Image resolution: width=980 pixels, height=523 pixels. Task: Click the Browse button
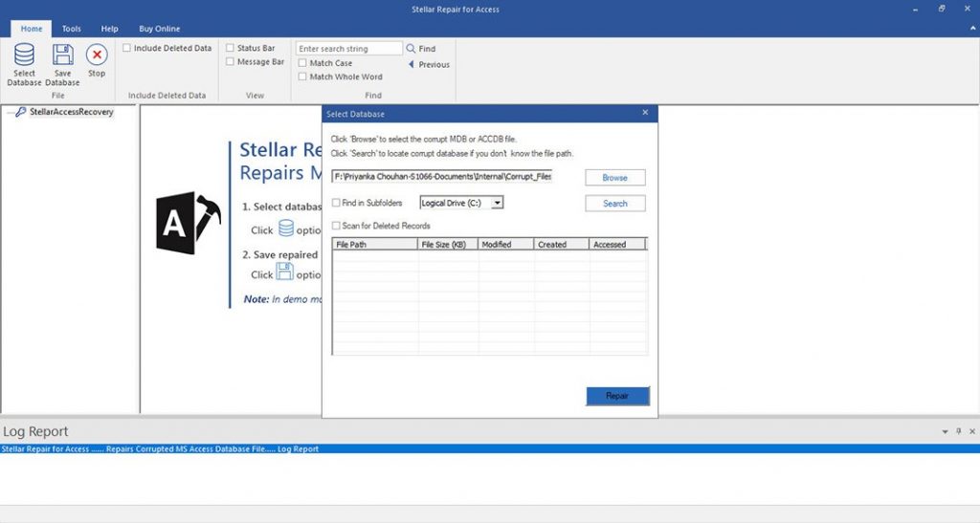coord(615,177)
